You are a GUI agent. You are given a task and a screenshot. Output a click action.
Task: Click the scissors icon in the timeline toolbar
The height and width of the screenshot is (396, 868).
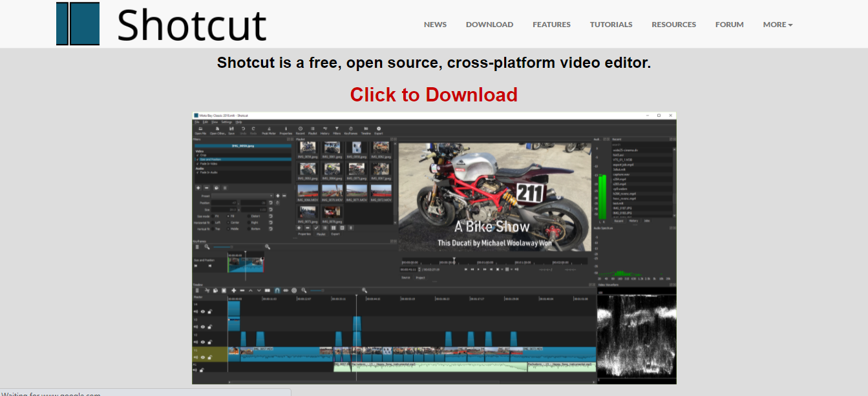pos(207,290)
